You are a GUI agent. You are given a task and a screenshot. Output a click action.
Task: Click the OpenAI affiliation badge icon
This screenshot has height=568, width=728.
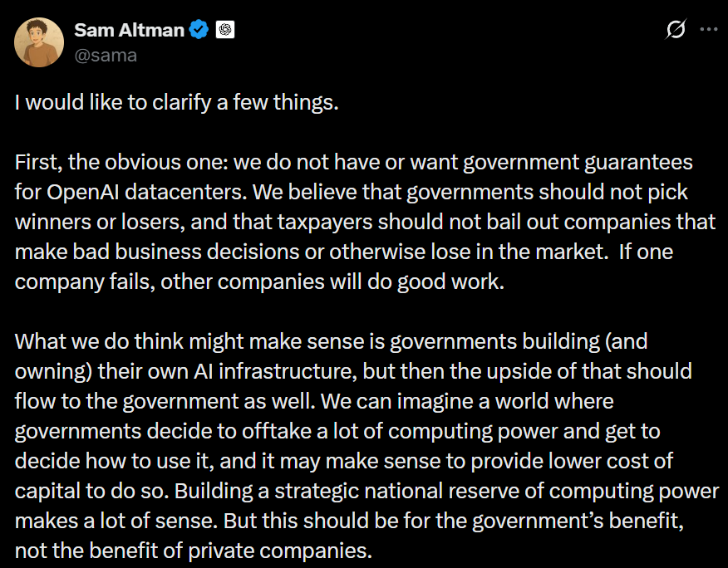tap(225, 31)
